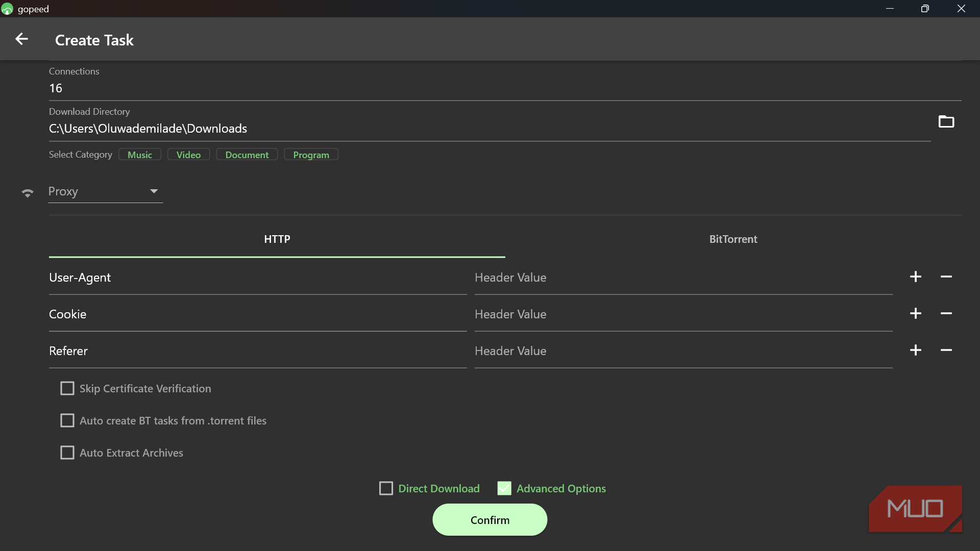
Task: Restore down the gopeed window
Action: click(925, 9)
